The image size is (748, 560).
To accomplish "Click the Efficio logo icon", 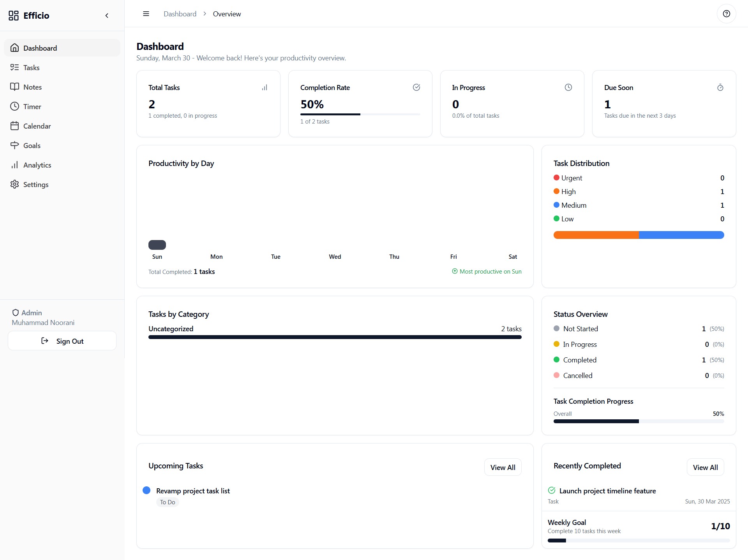I will (x=14, y=16).
